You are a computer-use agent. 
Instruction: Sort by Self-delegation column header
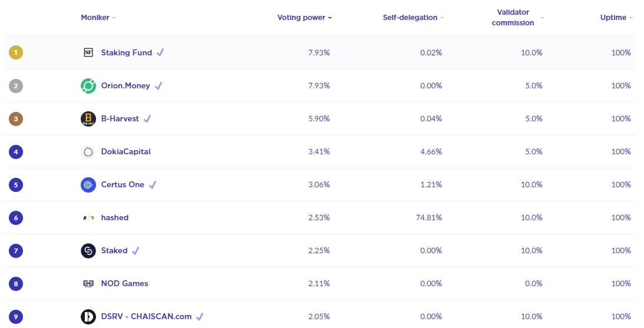[410, 18]
